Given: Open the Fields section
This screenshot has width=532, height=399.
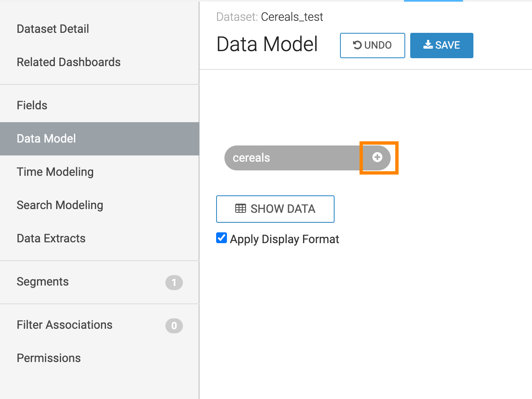Looking at the screenshot, I should pyautogui.click(x=32, y=105).
